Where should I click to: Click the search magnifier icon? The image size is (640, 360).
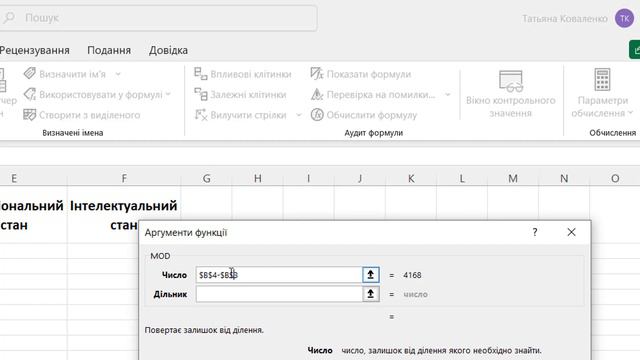pyautogui.click(x=9, y=18)
